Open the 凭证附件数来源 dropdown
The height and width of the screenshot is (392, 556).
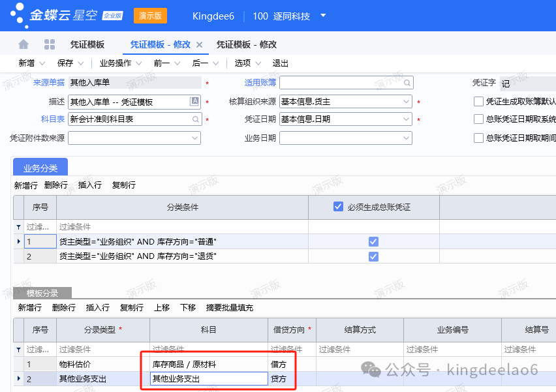(x=194, y=138)
